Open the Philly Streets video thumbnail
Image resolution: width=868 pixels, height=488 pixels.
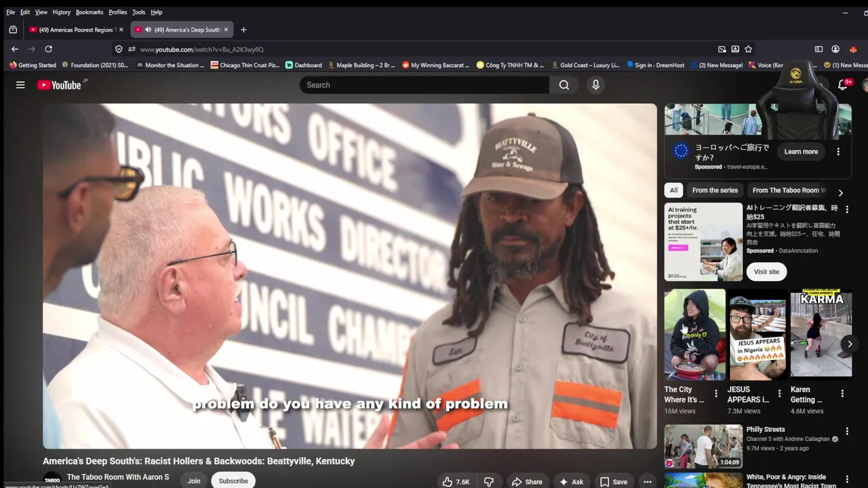[703, 446]
